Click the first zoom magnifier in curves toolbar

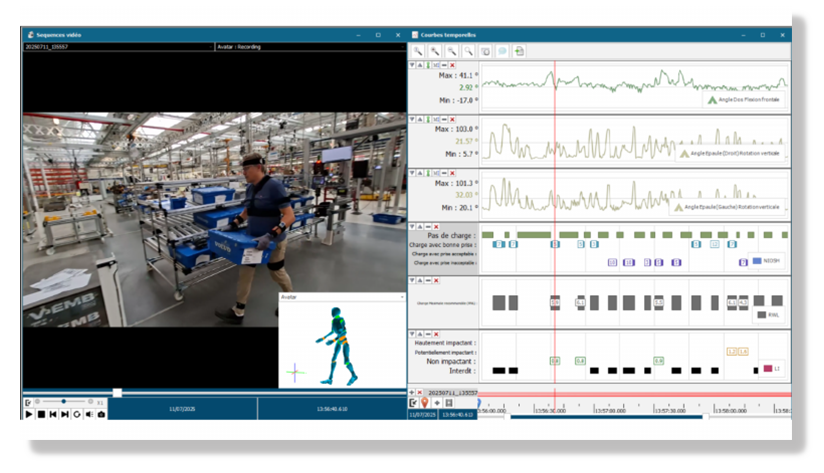419,51
